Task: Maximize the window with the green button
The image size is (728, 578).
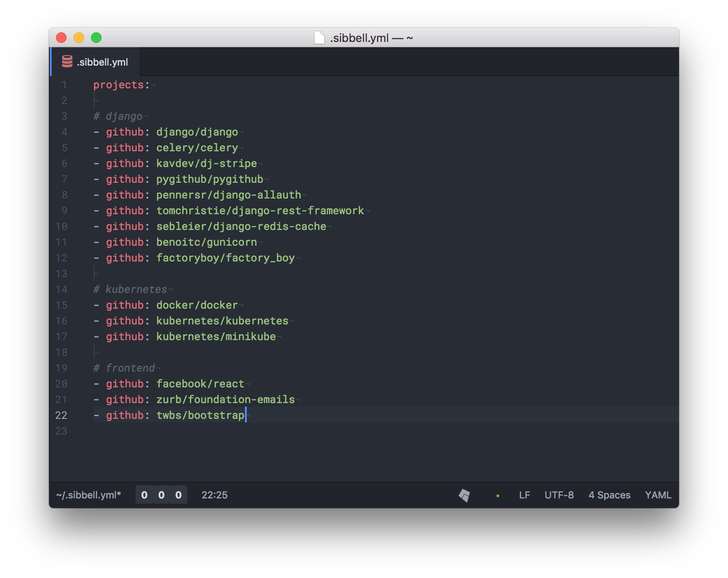Action: click(96, 38)
